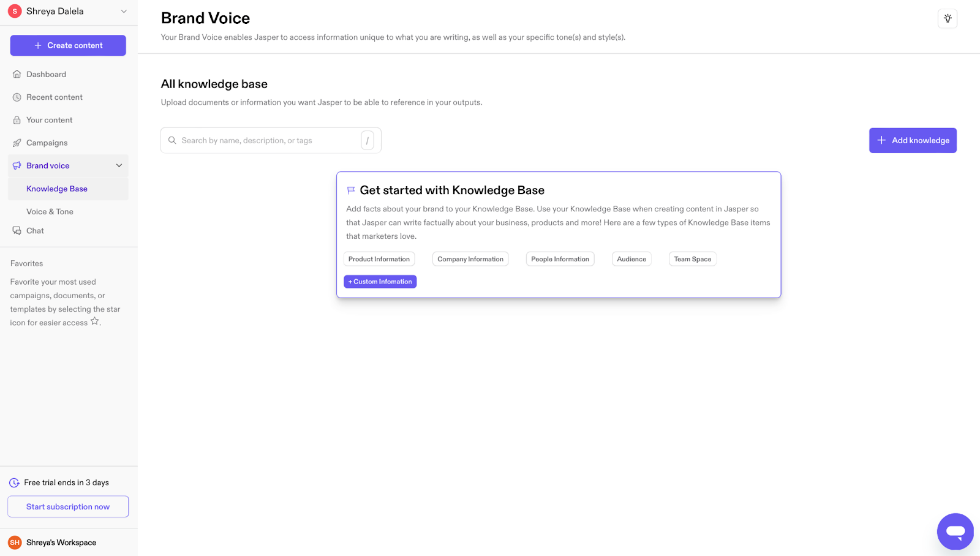
Task: Click the flag icon beside Get started
Action: pos(351,190)
